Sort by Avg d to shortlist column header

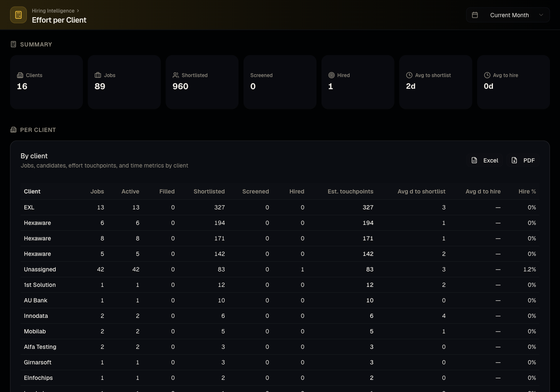(422, 191)
